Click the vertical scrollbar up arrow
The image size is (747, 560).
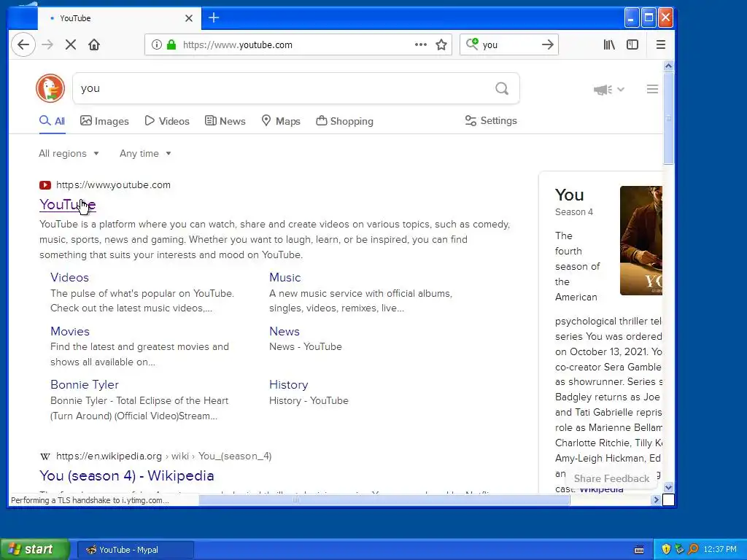[x=668, y=66]
